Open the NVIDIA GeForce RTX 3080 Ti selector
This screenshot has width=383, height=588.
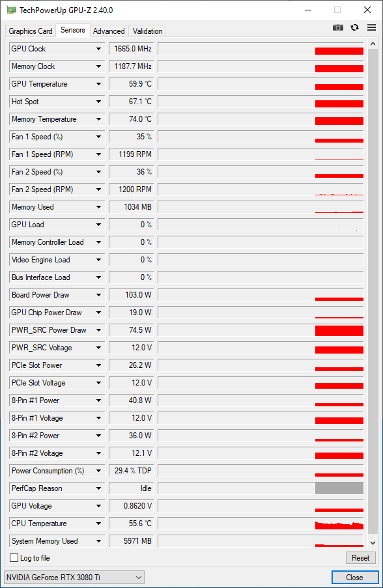[74, 578]
